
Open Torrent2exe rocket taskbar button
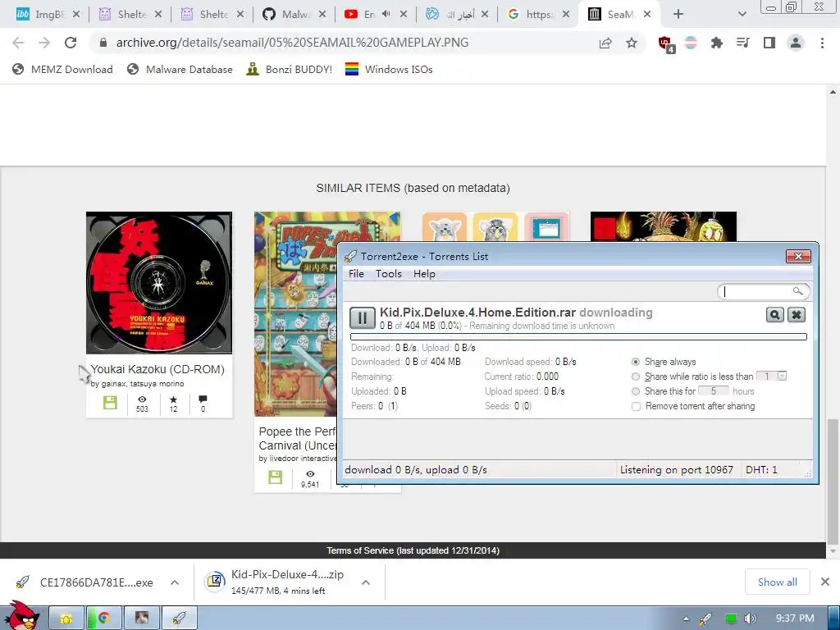[x=179, y=619]
